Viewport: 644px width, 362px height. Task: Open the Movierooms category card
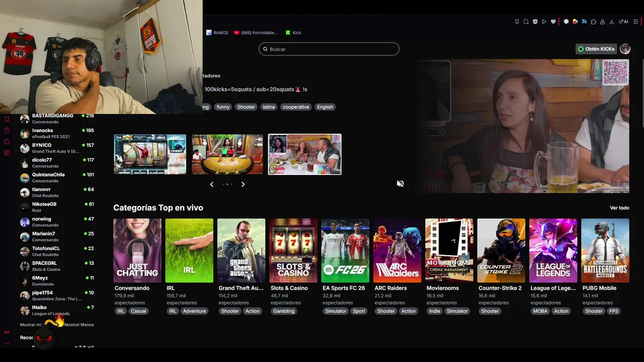tap(449, 250)
